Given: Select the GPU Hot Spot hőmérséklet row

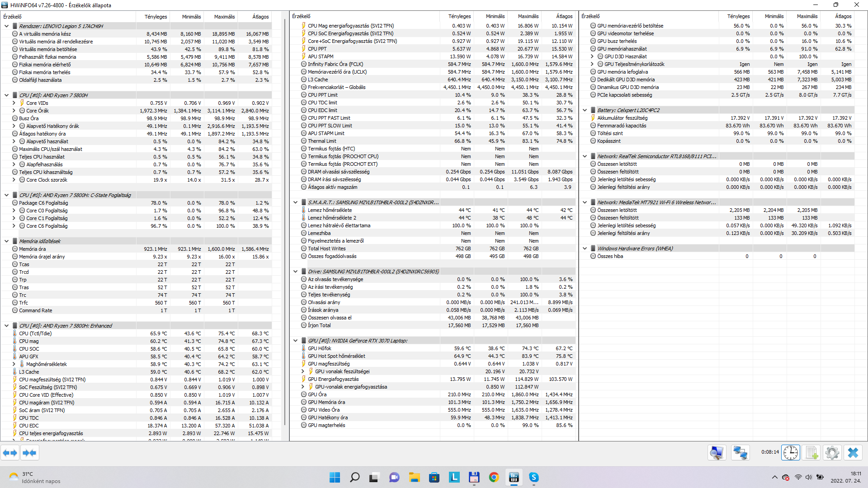Looking at the screenshot, I should click(433, 356).
